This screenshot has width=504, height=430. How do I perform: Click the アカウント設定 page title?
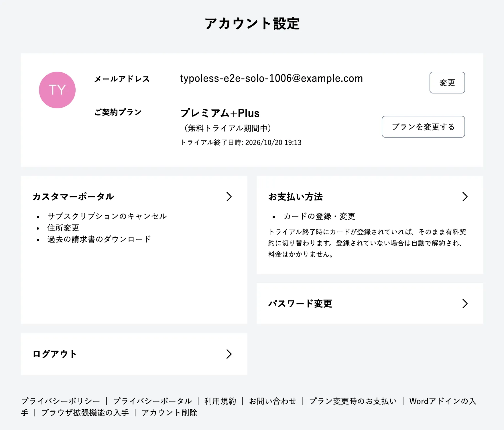(x=252, y=24)
